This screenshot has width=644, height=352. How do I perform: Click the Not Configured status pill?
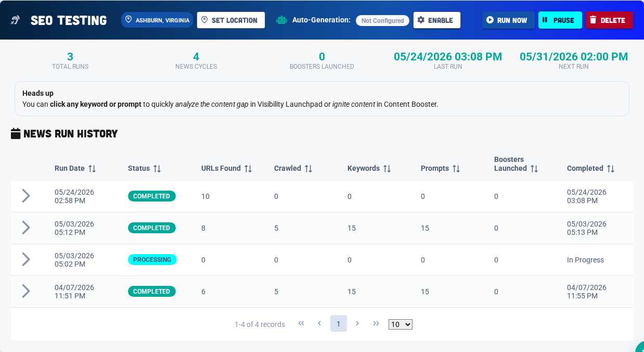pos(382,21)
